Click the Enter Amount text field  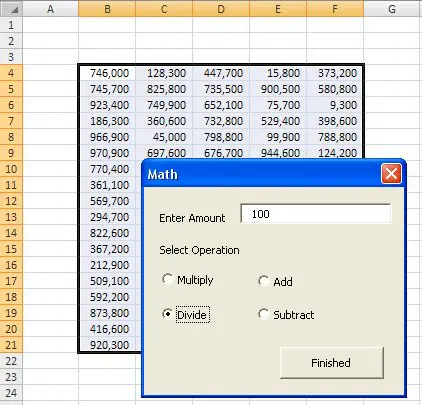pos(316,214)
